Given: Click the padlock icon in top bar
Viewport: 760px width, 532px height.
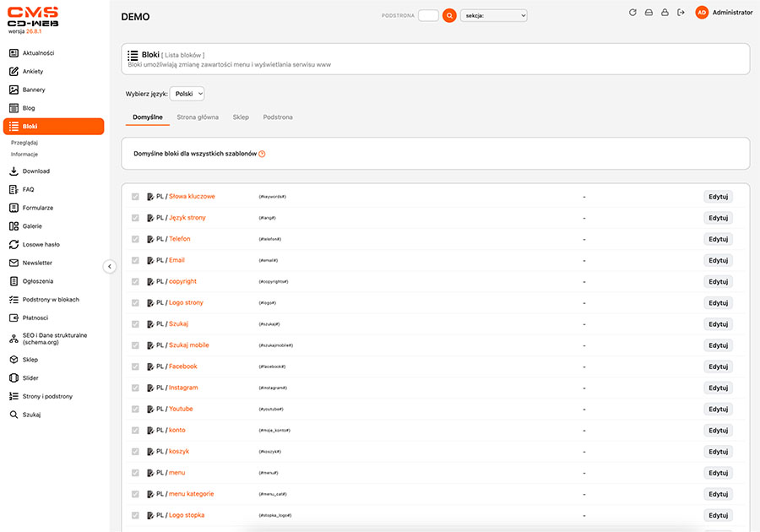Looking at the screenshot, I should pyautogui.click(x=665, y=13).
